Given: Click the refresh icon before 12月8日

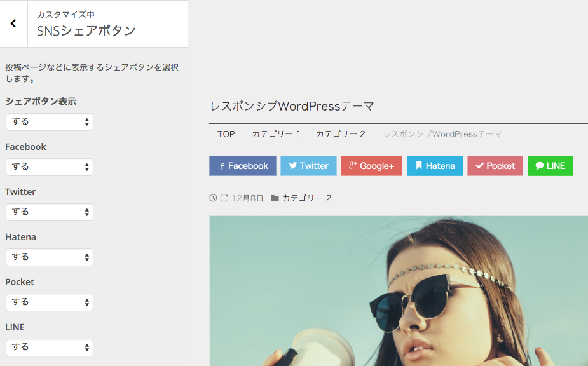Looking at the screenshot, I should coord(224,198).
